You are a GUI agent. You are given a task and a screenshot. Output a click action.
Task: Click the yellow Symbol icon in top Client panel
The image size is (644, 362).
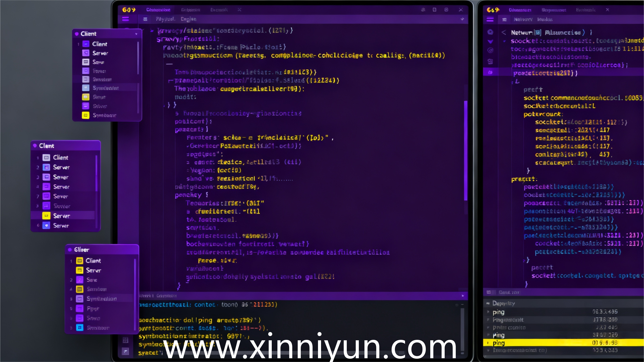85,115
